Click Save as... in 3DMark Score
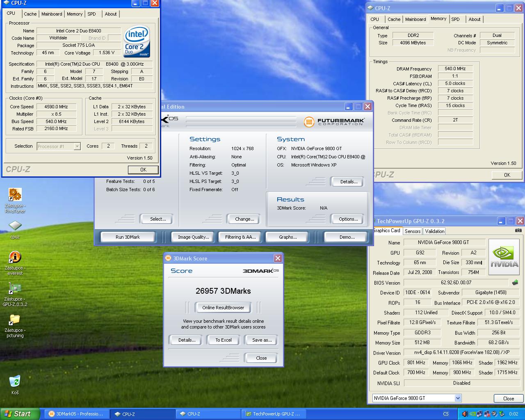 click(x=262, y=340)
